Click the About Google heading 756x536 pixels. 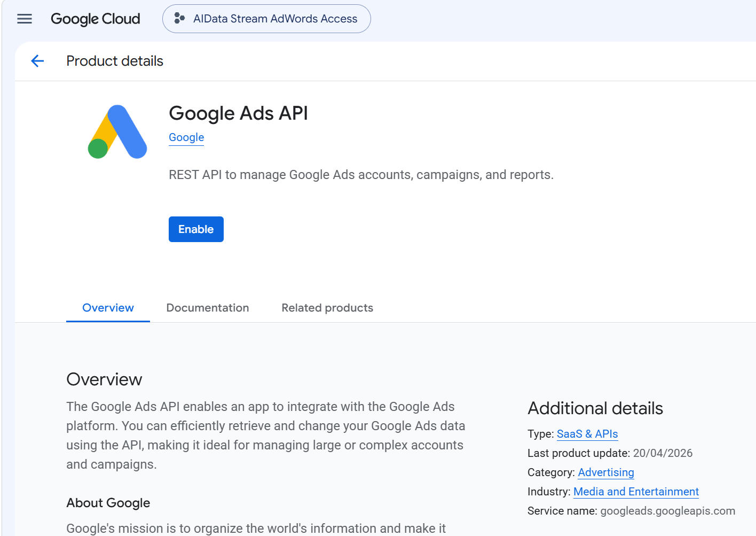(x=108, y=503)
